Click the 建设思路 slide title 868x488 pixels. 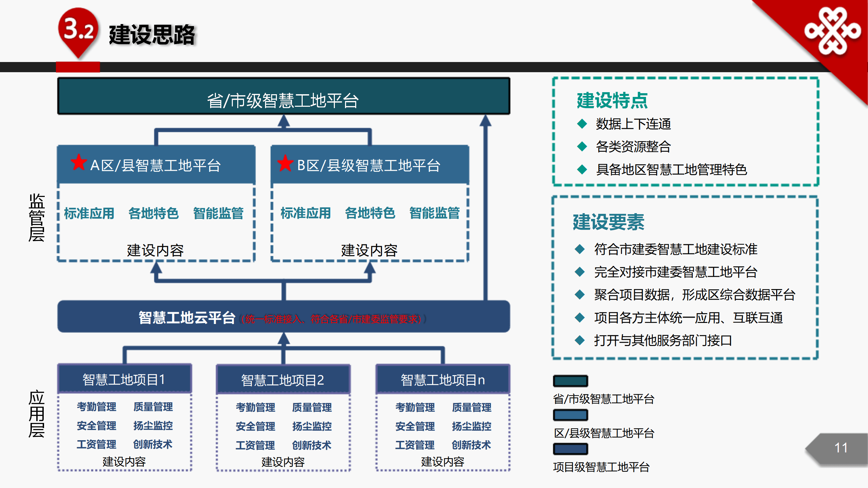pos(152,35)
